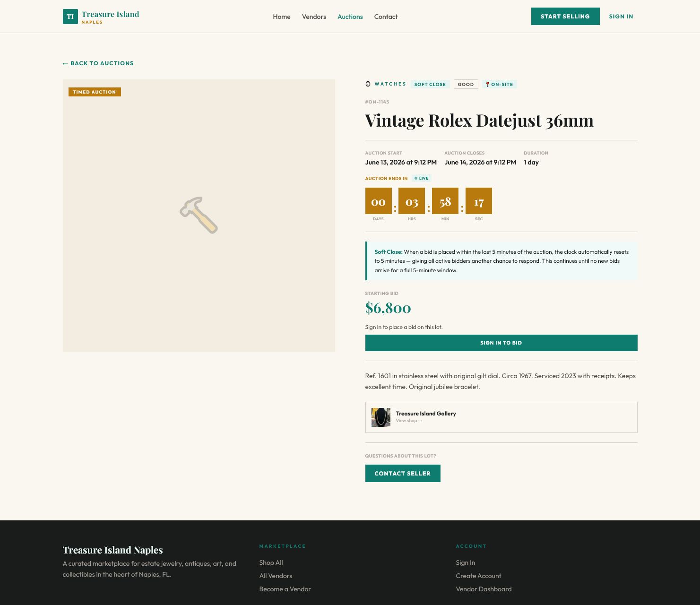Click the Vintage Rolex Datejust 36mm title

pyautogui.click(x=479, y=121)
